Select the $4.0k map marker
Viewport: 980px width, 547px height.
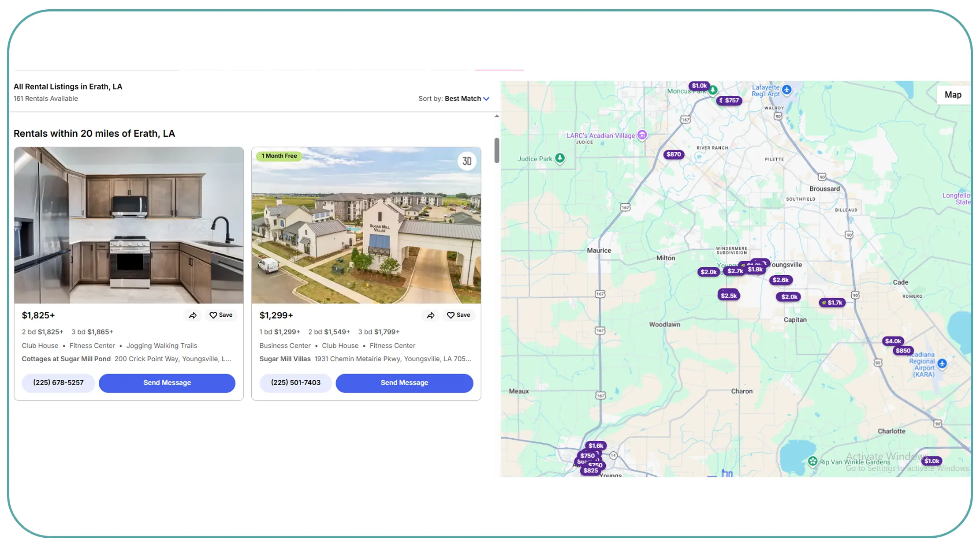(893, 341)
